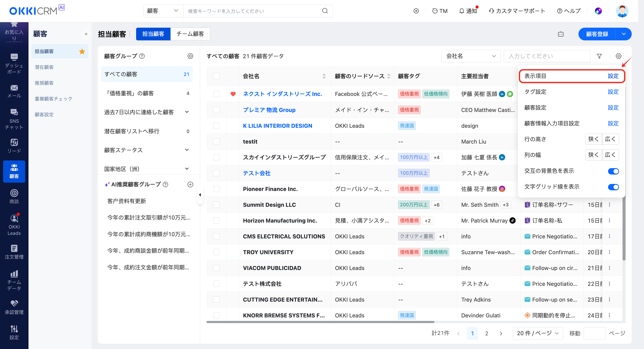The image size is (644, 349).
Task: Click the search magnifier icon
Action: (325, 11)
